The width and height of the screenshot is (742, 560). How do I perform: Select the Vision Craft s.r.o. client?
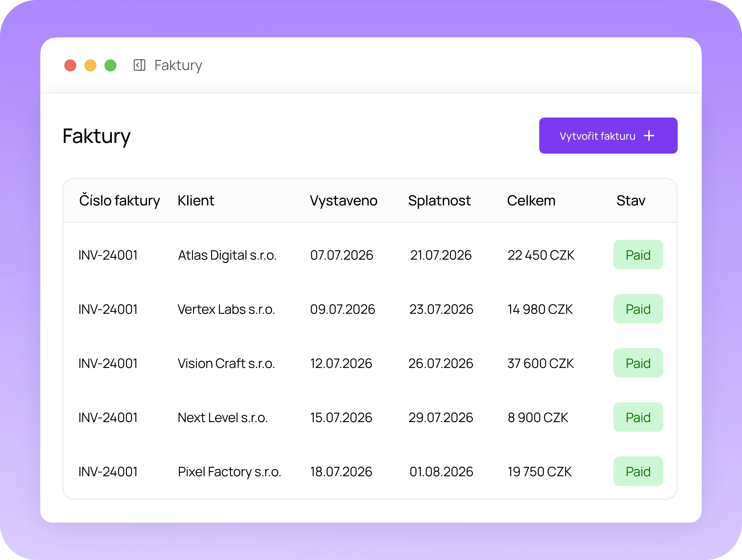226,363
